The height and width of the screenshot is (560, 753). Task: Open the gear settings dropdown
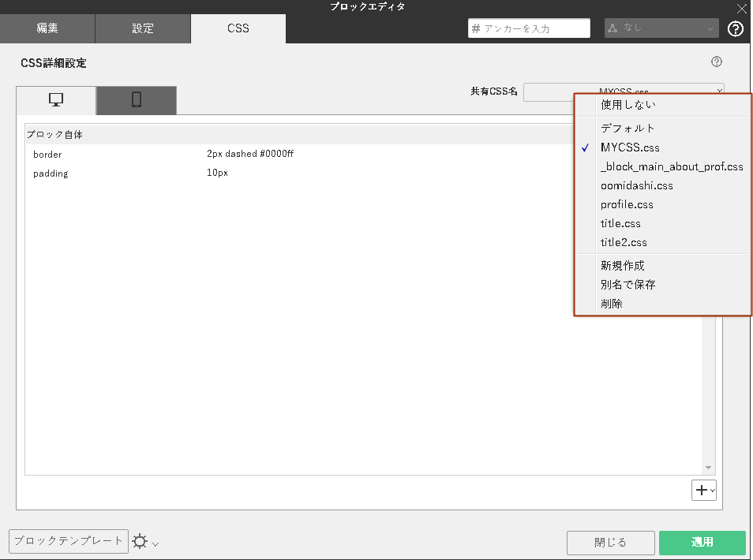(x=145, y=542)
